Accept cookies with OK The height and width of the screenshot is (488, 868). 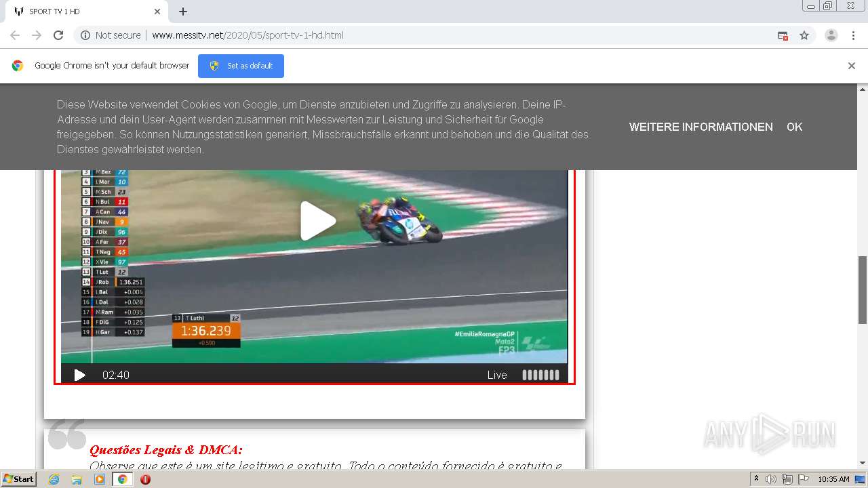click(794, 127)
